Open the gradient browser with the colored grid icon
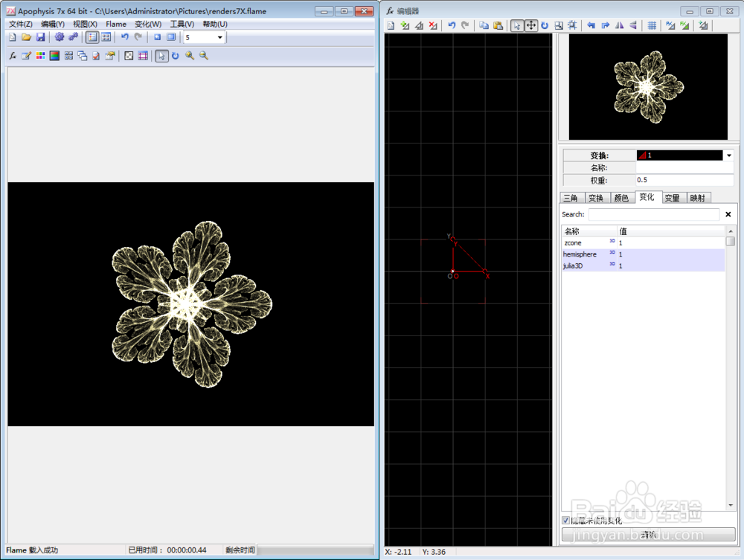744x560 pixels. point(40,56)
